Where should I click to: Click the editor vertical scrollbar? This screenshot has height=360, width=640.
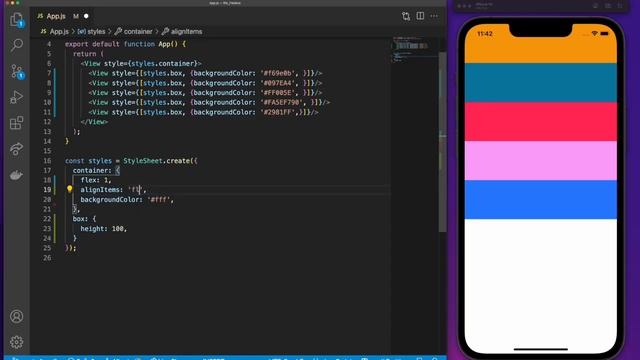point(442,142)
